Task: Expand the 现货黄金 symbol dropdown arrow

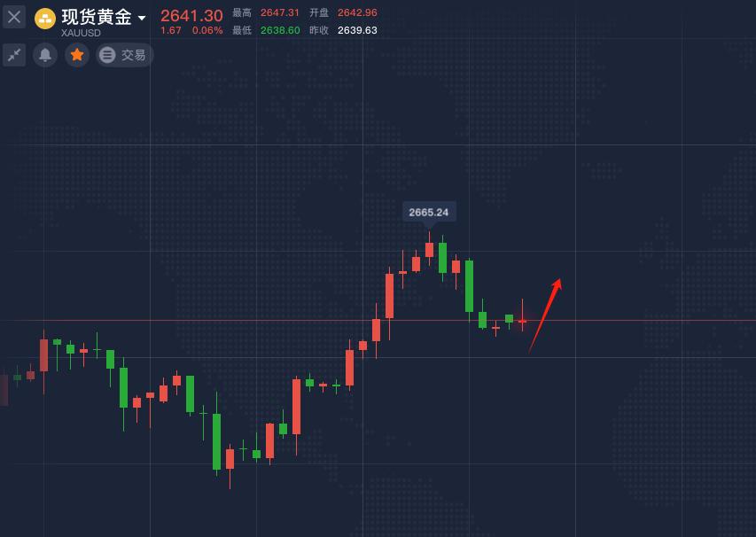Action: coord(142,18)
